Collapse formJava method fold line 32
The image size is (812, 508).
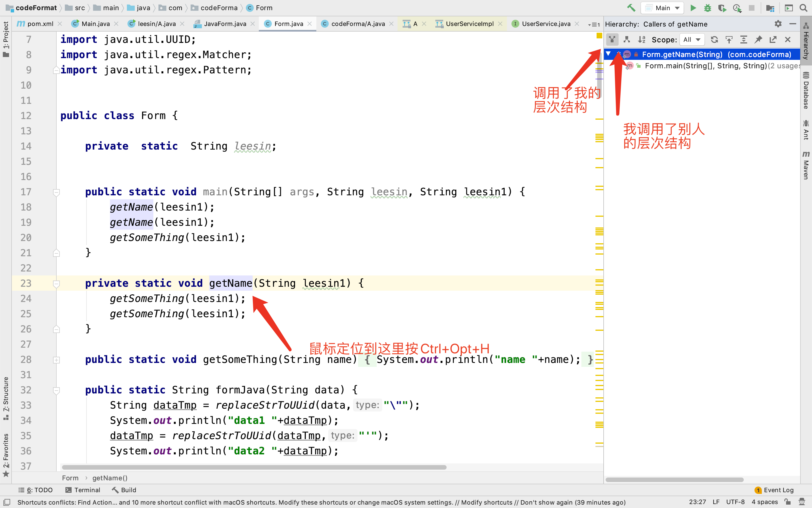tap(56, 390)
